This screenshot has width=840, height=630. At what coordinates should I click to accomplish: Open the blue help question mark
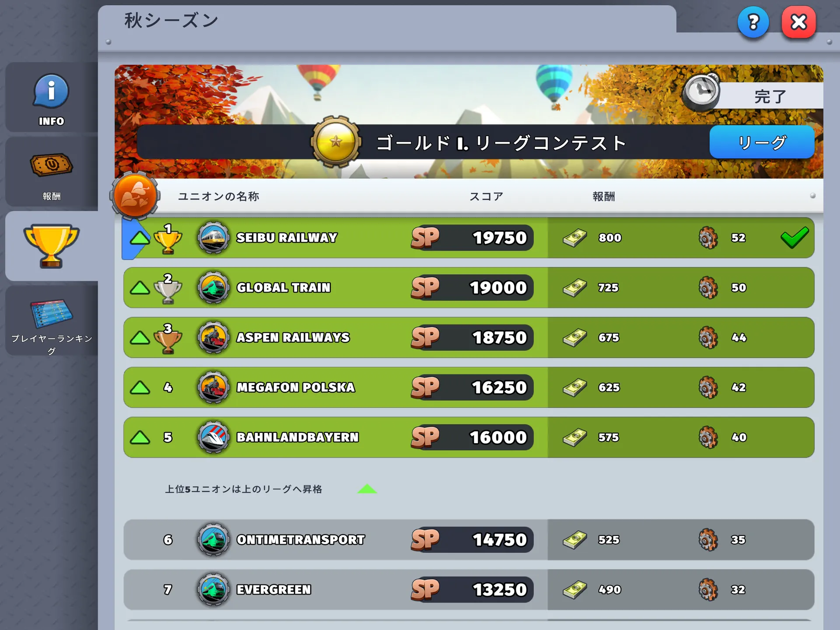(753, 22)
